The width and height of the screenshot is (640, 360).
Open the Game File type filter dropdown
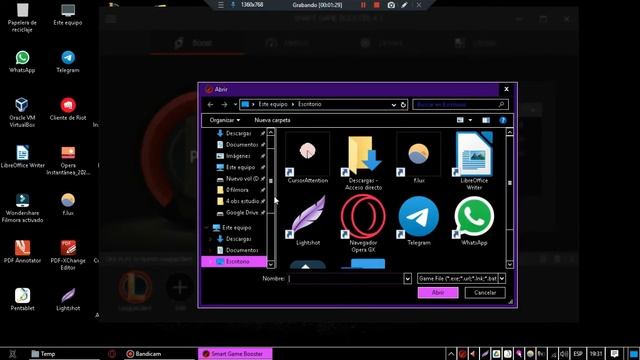tap(502, 278)
